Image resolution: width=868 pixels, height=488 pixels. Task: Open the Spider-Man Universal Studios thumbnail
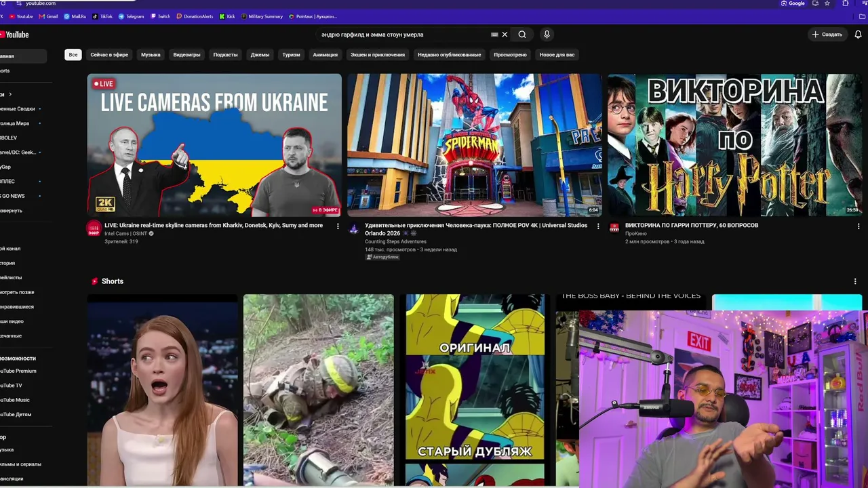475,145
